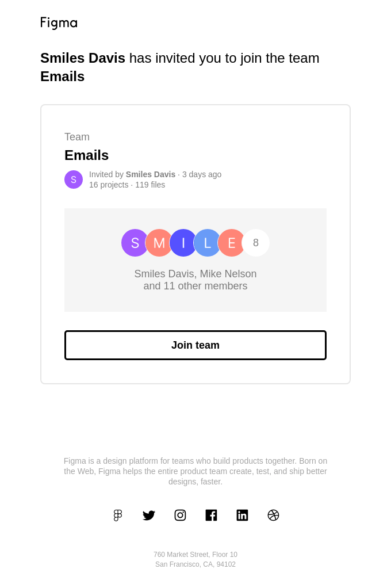This screenshot has height=588, width=391.
Task: Click the blue I member avatar
Action: click(x=183, y=243)
